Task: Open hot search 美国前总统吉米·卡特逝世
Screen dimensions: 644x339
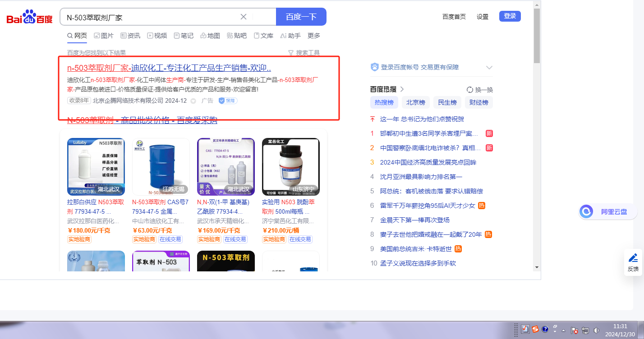Action: [416, 249]
